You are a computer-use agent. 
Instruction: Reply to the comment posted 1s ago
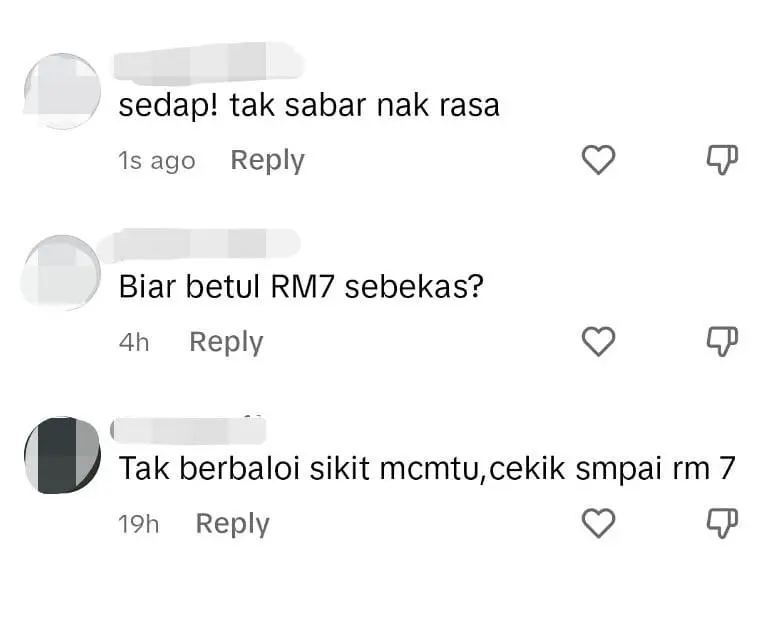[267, 161]
